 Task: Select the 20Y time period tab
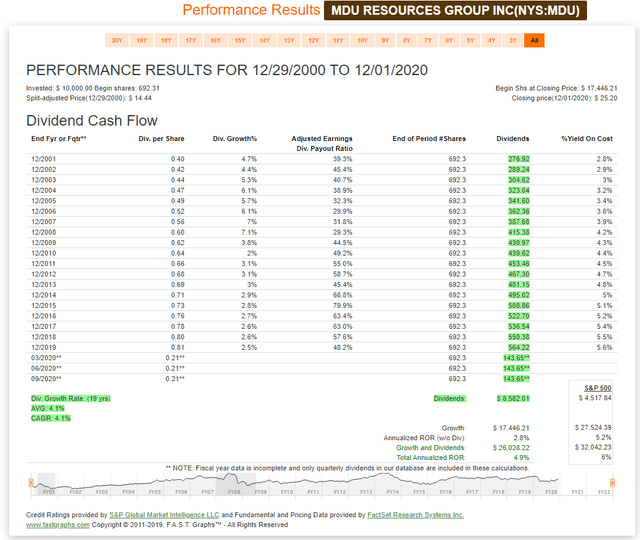(117, 40)
